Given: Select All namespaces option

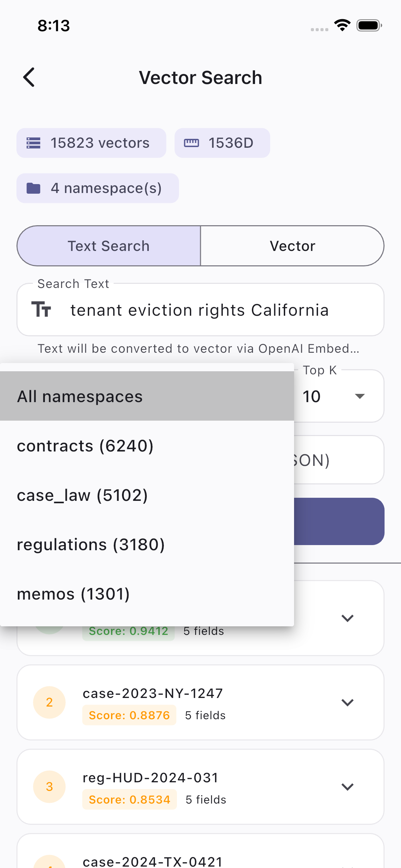Looking at the screenshot, I should point(147,396).
